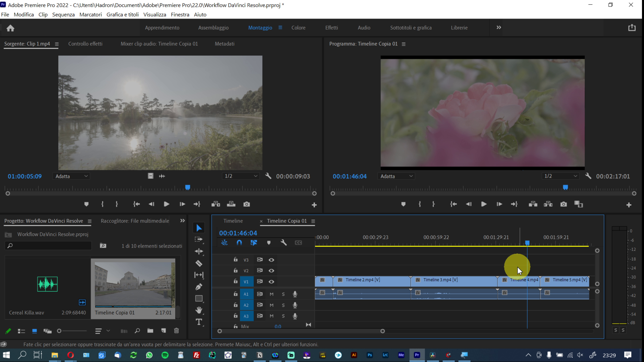Select the Track Select Forward tool
644x362 pixels.
(x=199, y=240)
